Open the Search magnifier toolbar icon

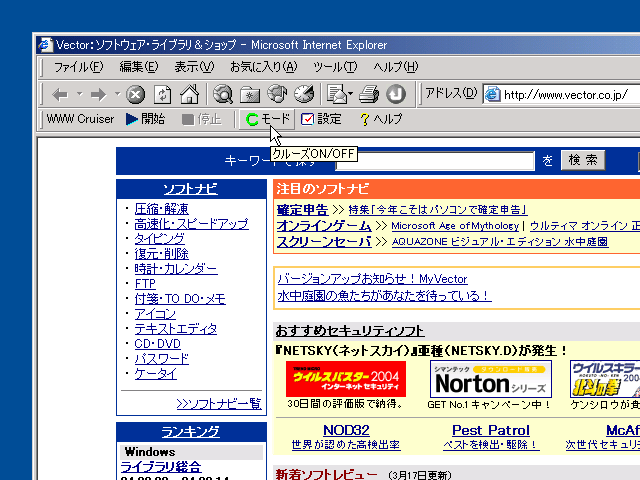223,94
